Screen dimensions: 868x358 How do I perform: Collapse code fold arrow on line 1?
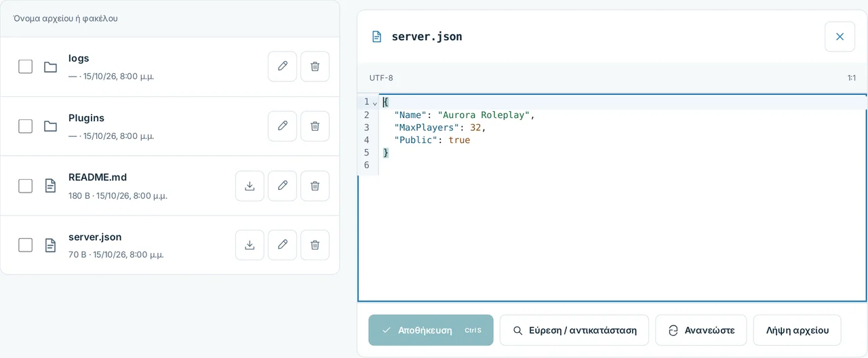click(375, 102)
